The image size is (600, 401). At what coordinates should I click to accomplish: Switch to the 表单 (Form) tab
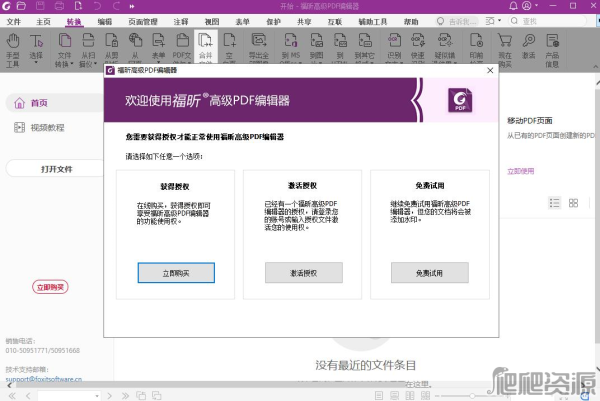coord(242,22)
